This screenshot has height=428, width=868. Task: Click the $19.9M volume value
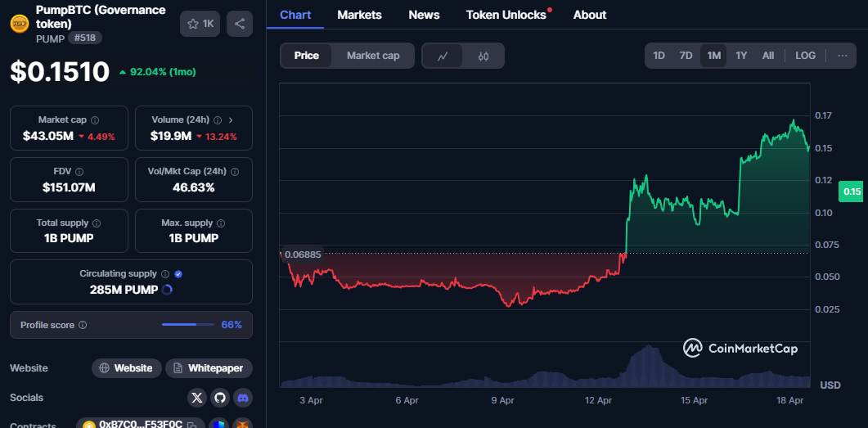tap(170, 136)
